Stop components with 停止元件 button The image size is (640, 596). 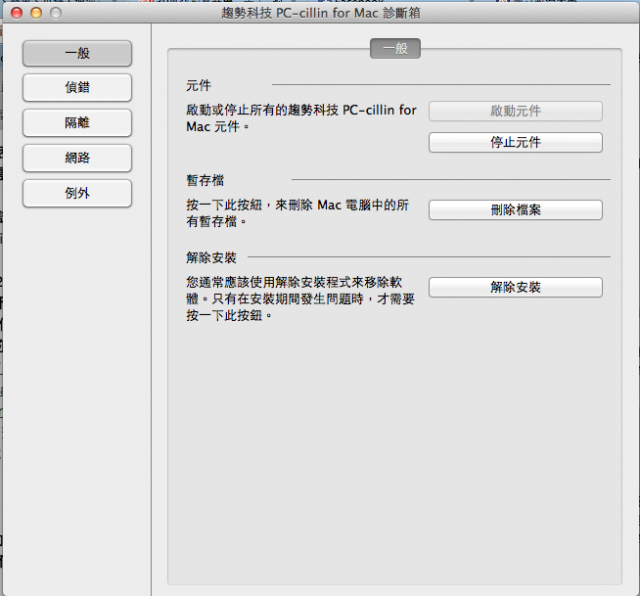(x=516, y=142)
